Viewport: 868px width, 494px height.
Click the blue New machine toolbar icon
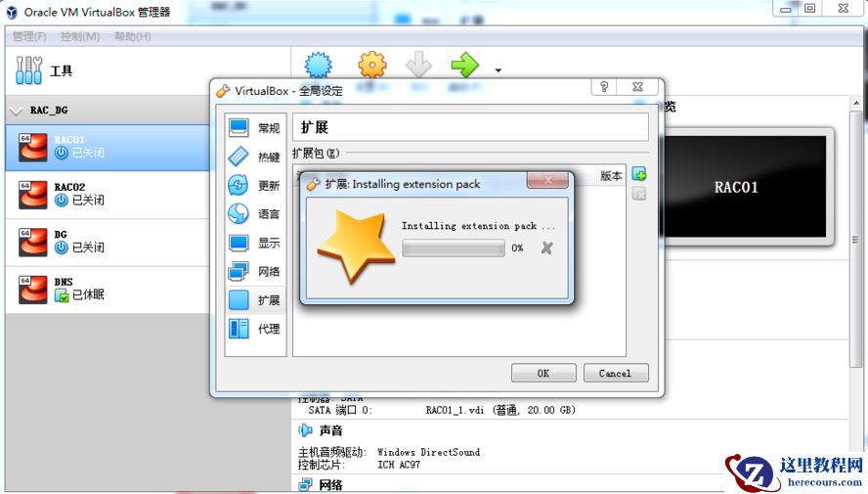319,66
